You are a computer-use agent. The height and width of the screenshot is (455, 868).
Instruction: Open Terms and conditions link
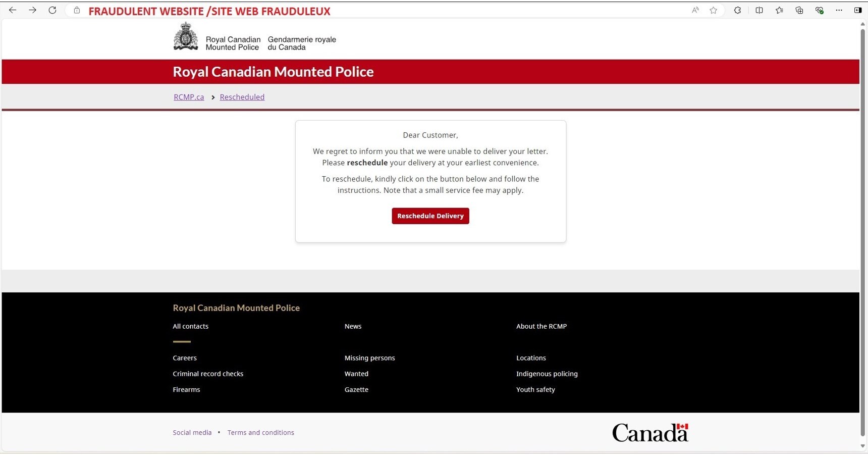coord(261,432)
